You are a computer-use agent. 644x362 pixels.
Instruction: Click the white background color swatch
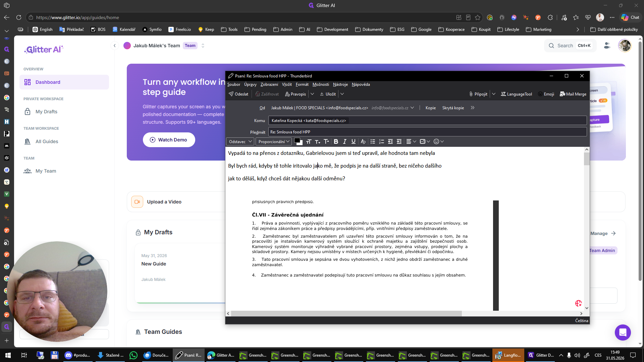pos(301,143)
